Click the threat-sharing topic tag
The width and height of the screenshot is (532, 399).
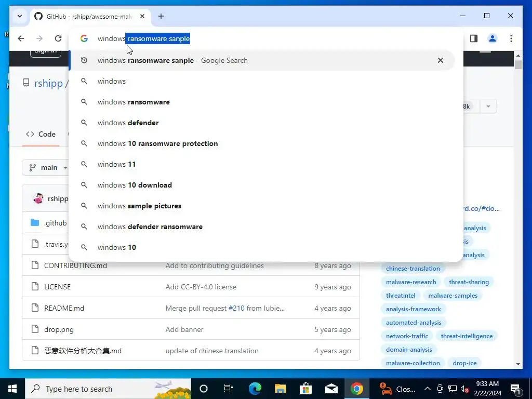point(469,282)
